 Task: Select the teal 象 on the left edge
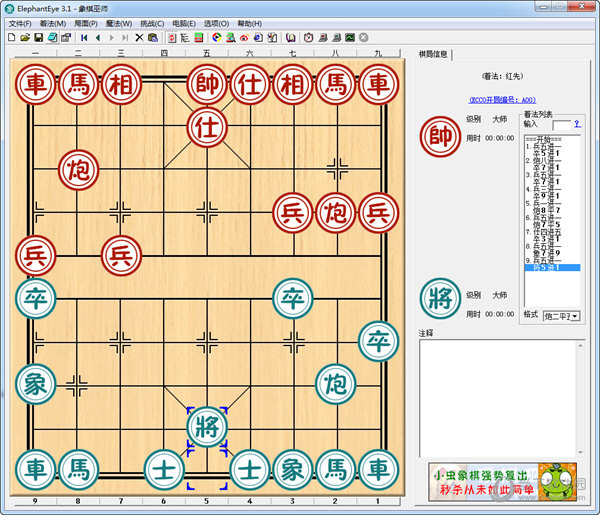pyautogui.click(x=36, y=384)
